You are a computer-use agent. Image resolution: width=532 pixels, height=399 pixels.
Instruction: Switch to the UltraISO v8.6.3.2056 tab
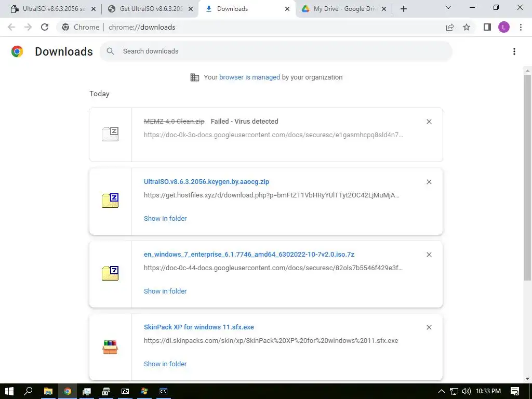[x=50, y=9]
